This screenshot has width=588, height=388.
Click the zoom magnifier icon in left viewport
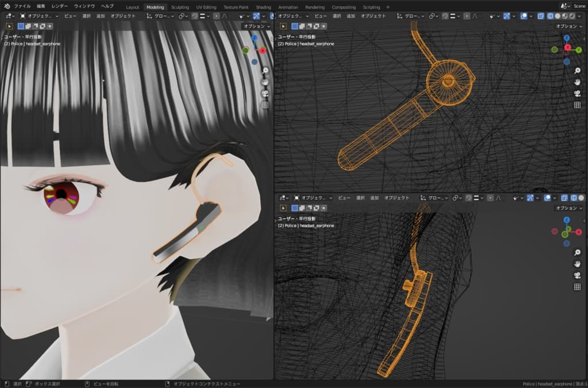click(x=265, y=70)
